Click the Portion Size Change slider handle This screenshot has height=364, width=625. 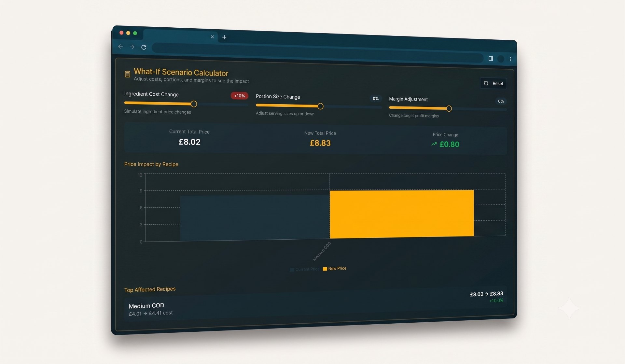pos(320,106)
